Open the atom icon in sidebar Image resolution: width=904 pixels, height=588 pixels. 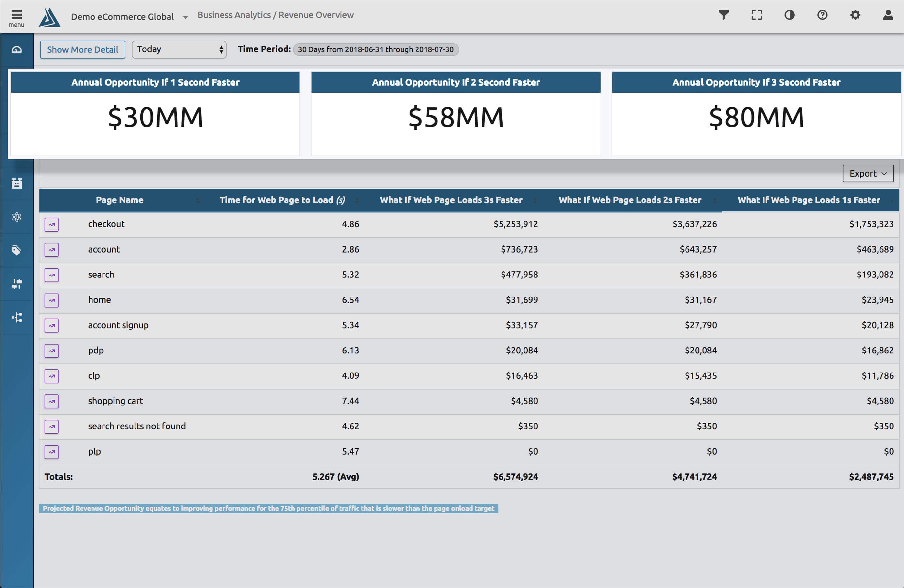16,217
